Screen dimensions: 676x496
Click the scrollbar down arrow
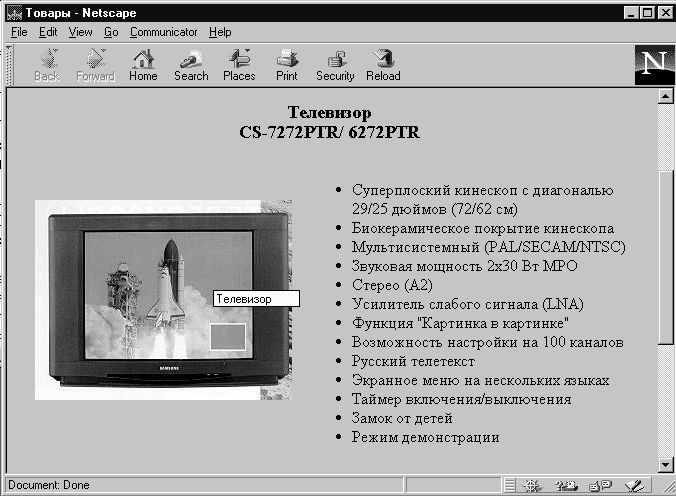click(x=667, y=464)
